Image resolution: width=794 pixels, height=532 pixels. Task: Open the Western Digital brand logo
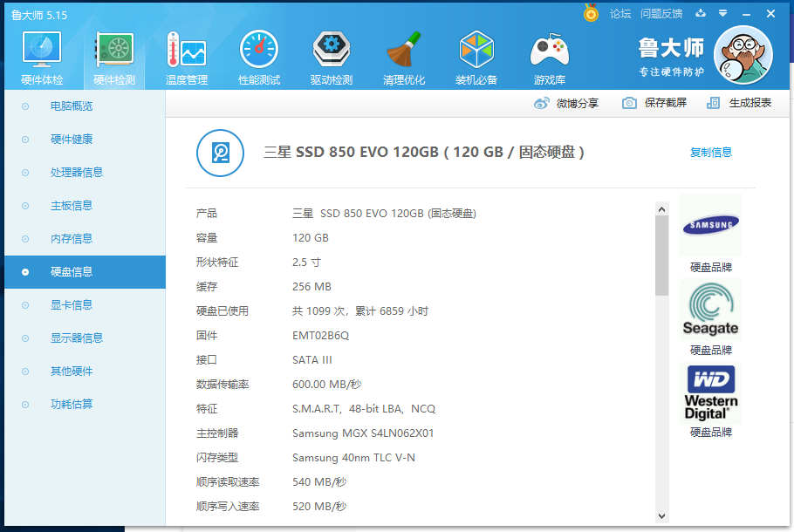click(x=711, y=392)
